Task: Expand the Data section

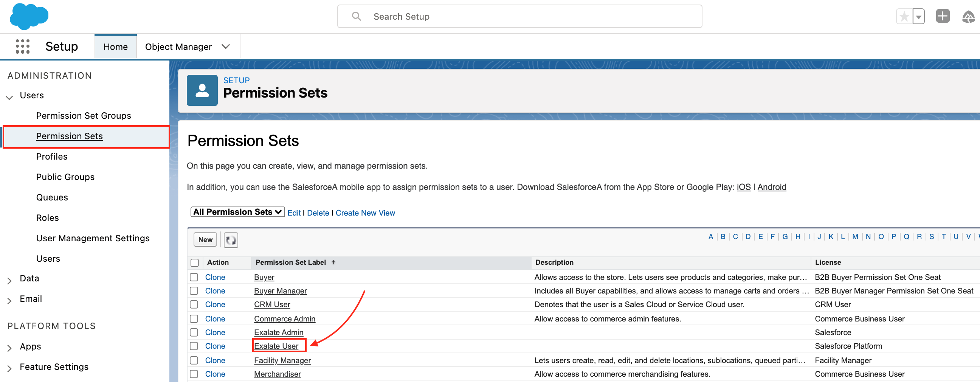Action: [9, 280]
